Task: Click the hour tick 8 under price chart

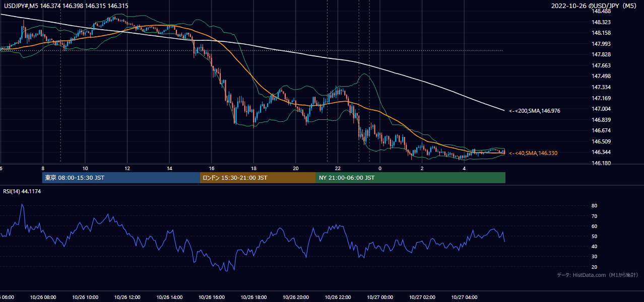Action: coord(43,168)
